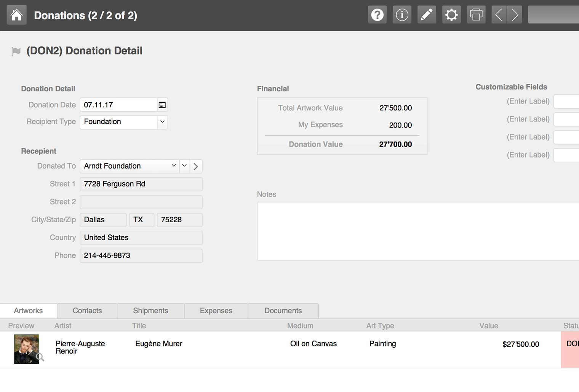This screenshot has width=579, height=392.
Task: Open the Expenses tab
Action: (216, 311)
